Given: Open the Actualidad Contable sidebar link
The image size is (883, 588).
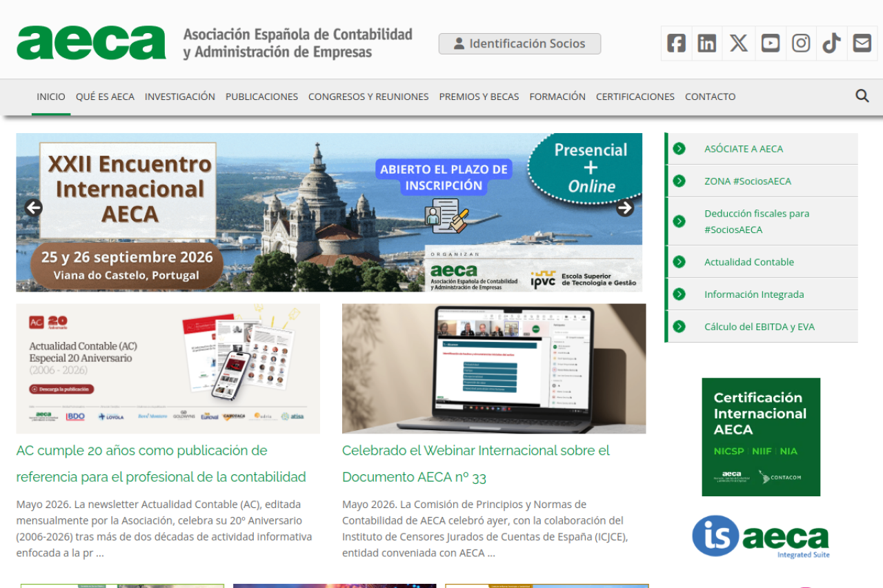Looking at the screenshot, I should coord(749,262).
